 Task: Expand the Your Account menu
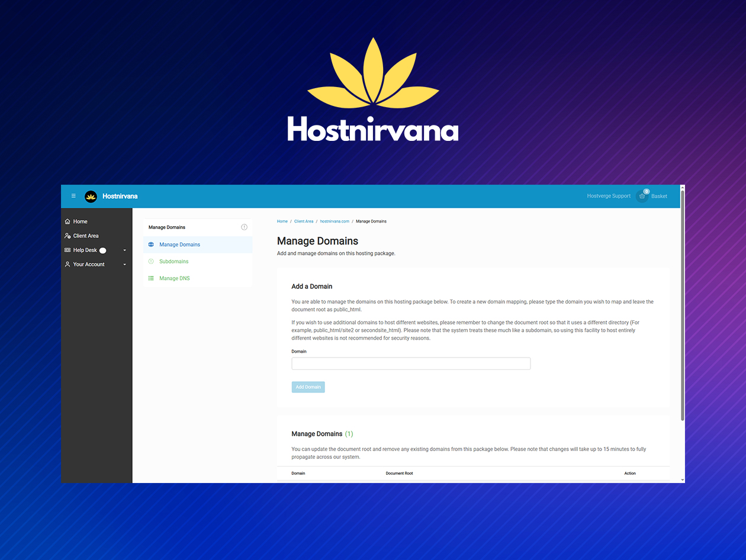[124, 264]
